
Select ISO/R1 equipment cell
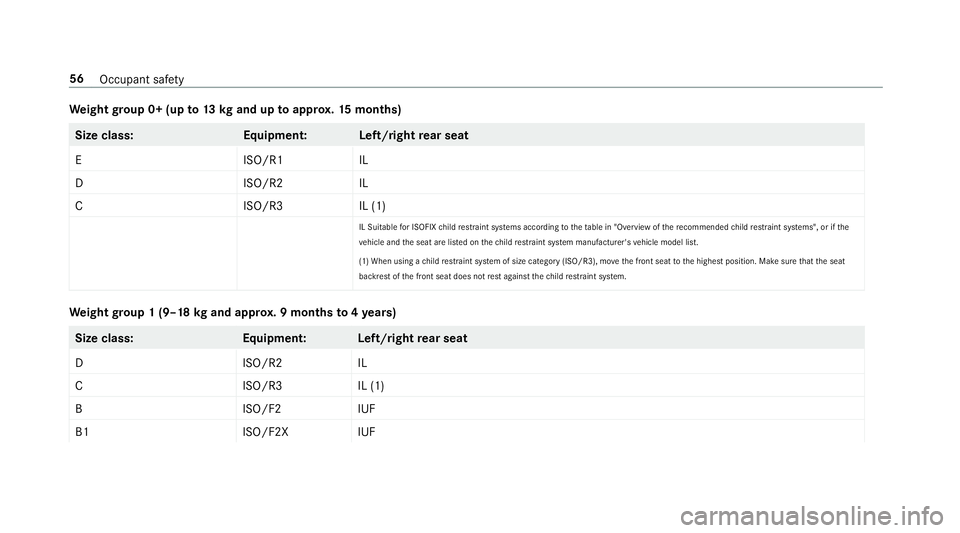(x=263, y=160)
